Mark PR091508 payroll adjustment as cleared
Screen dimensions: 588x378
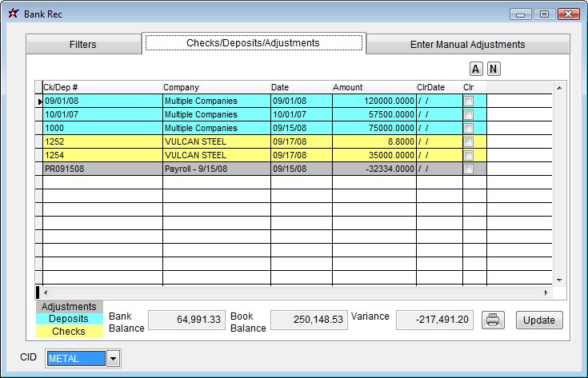(469, 169)
